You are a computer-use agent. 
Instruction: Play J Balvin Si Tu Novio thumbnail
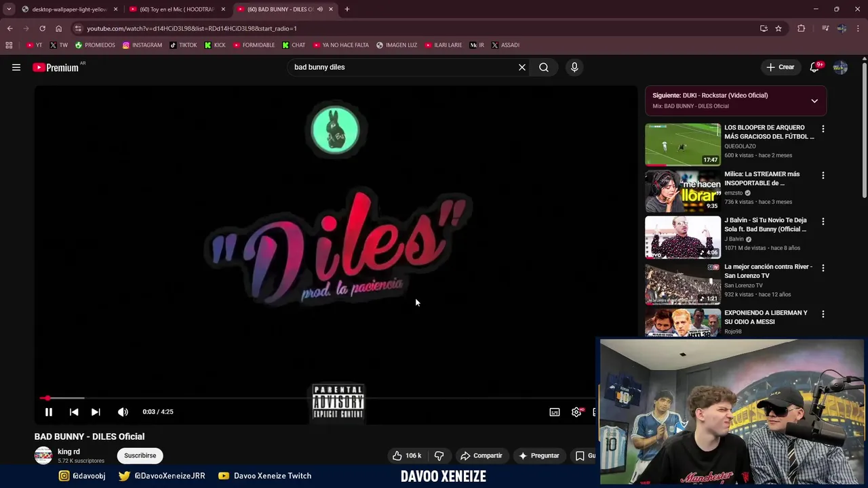point(683,237)
